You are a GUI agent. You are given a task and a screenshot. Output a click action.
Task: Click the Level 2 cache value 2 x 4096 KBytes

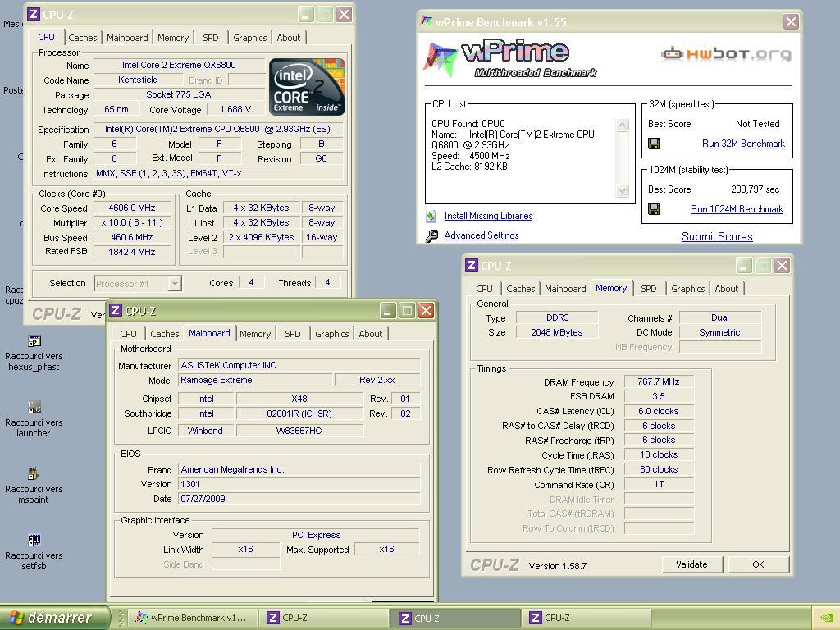click(x=261, y=237)
